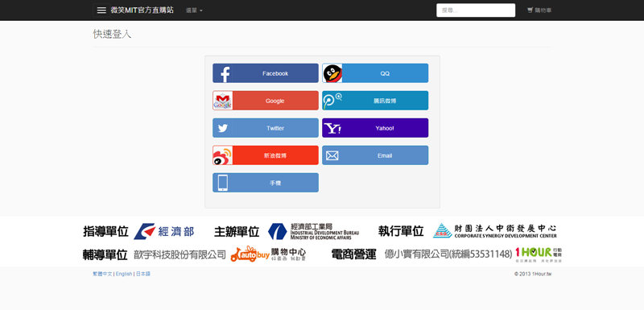The image size is (644, 310).
Task: Sign in with the Facebook button
Action: [x=266, y=73]
